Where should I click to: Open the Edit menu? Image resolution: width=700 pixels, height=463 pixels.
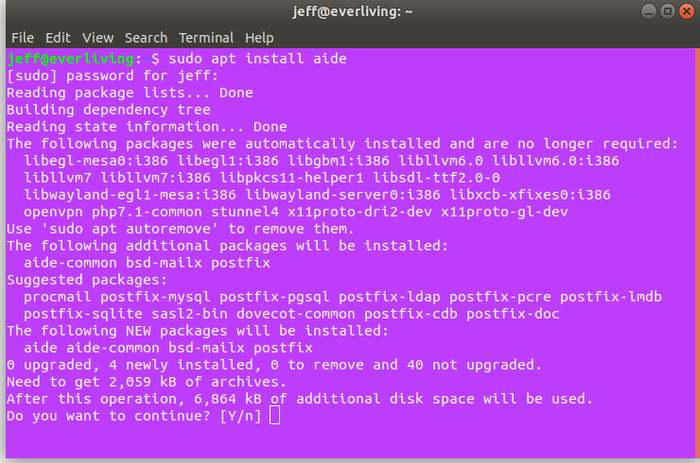coord(58,38)
